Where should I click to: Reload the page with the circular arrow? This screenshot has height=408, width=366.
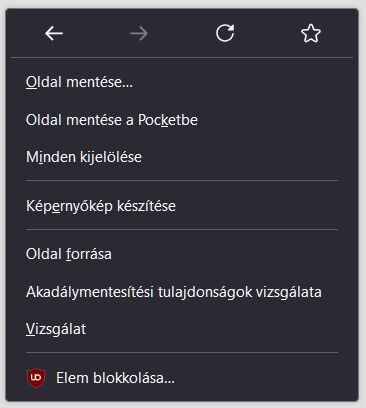point(225,33)
